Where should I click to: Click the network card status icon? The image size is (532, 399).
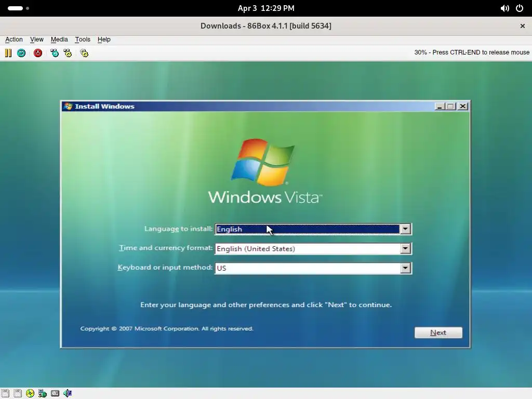coord(43,393)
